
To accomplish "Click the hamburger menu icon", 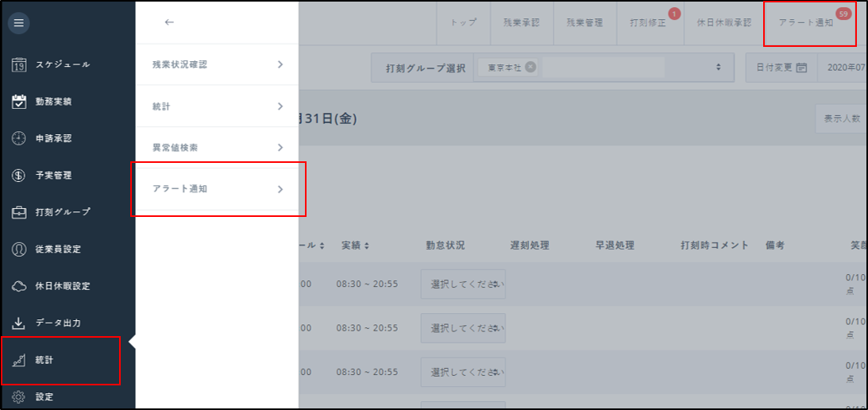I will point(19,23).
